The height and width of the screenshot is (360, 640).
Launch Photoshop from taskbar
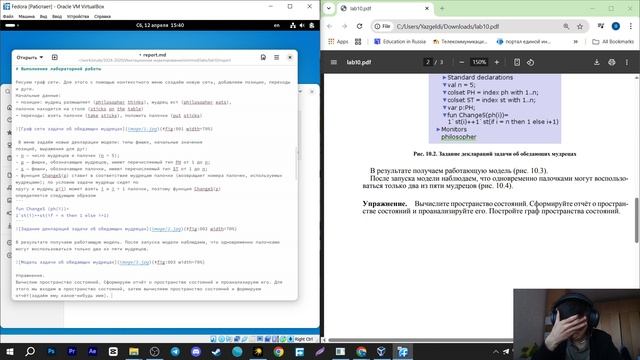(x=51, y=351)
